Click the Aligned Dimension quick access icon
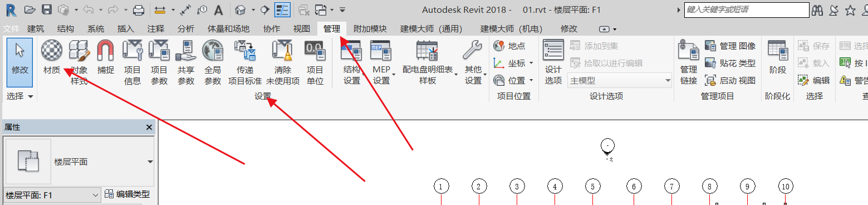The image size is (868, 205). tap(160, 9)
